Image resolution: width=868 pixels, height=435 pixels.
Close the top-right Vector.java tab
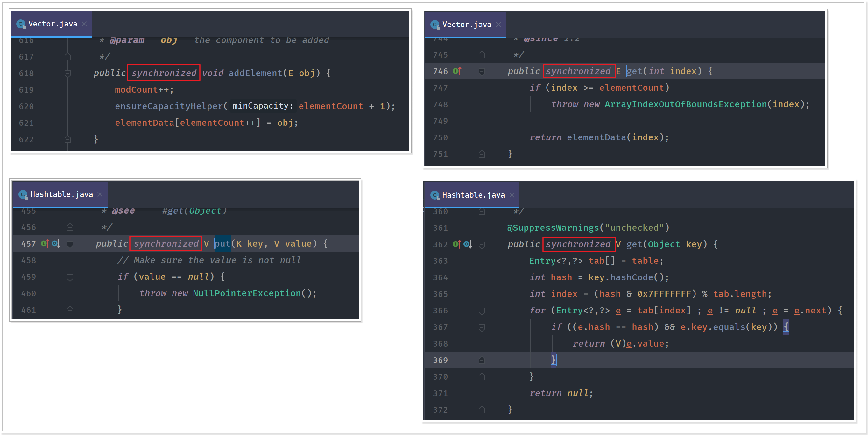point(499,25)
